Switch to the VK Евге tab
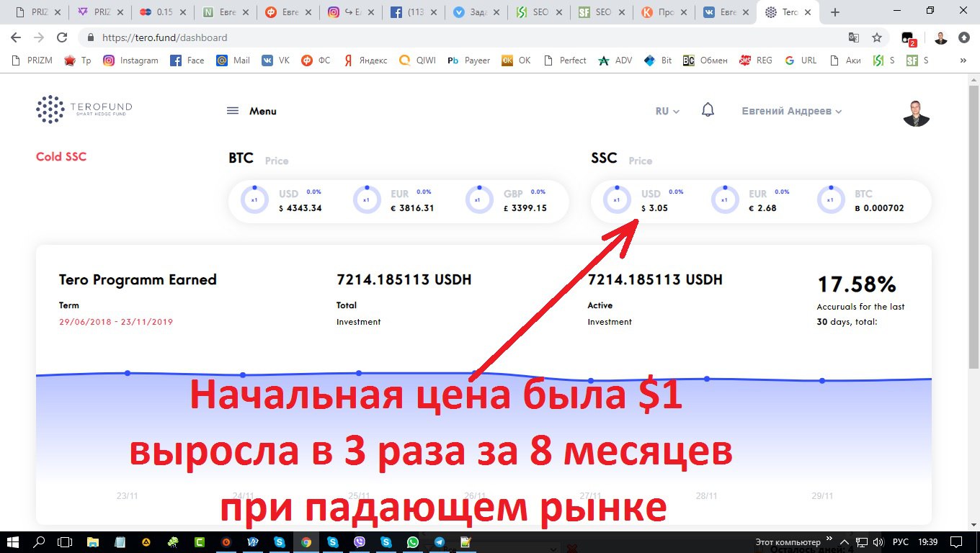 (725, 12)
